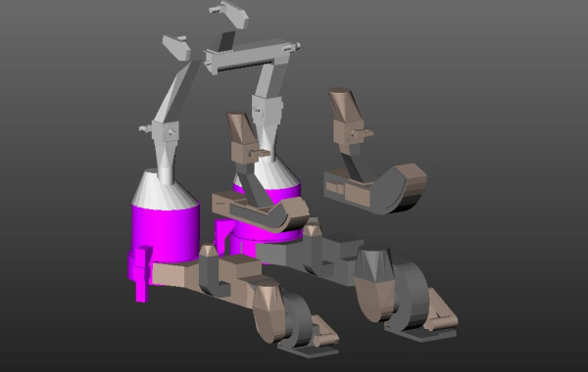Screen dimensions: 588x372
Task: Pick the tan wedge above the middle seat
Action: 240,126
